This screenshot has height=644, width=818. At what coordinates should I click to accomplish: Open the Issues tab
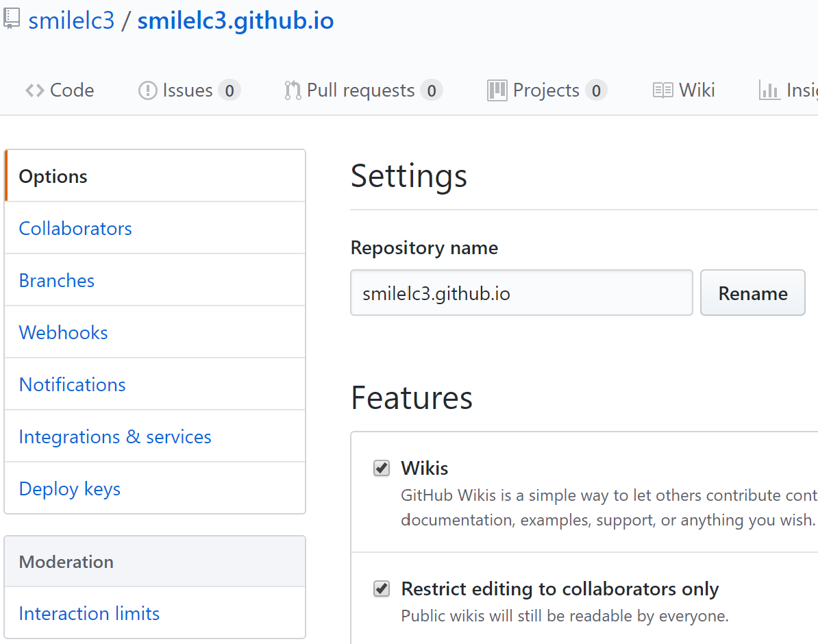point(189,90)
